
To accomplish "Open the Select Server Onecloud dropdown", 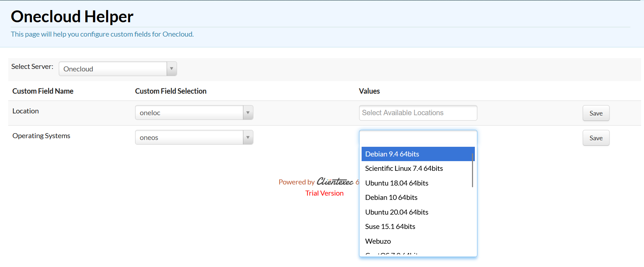I will pyautogui.click(x=118, y=69).
